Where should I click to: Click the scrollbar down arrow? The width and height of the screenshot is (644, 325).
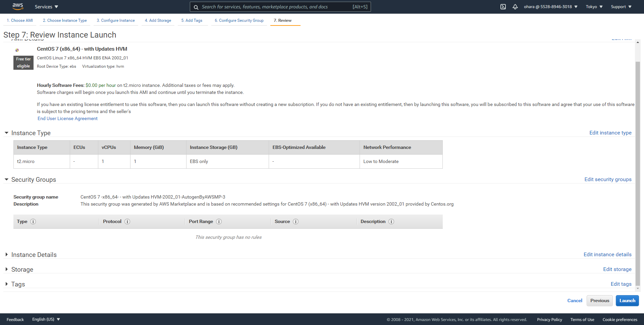(x=638, y=288)
